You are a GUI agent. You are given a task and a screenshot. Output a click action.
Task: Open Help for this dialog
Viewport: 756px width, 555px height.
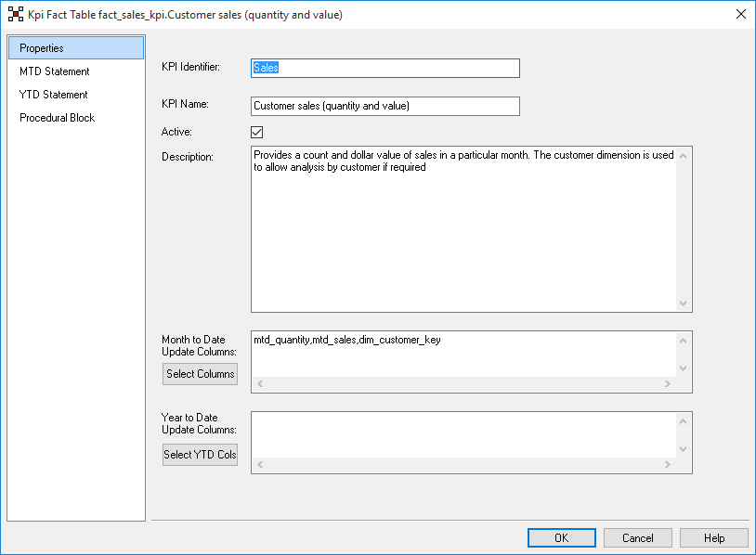[x=714, y=537]
